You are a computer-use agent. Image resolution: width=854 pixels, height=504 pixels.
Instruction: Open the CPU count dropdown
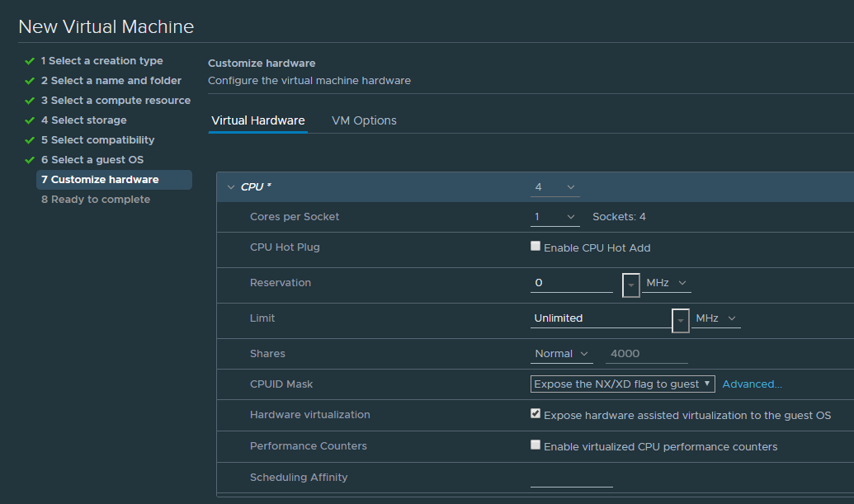pyautogui.click(x=554, y=187)
